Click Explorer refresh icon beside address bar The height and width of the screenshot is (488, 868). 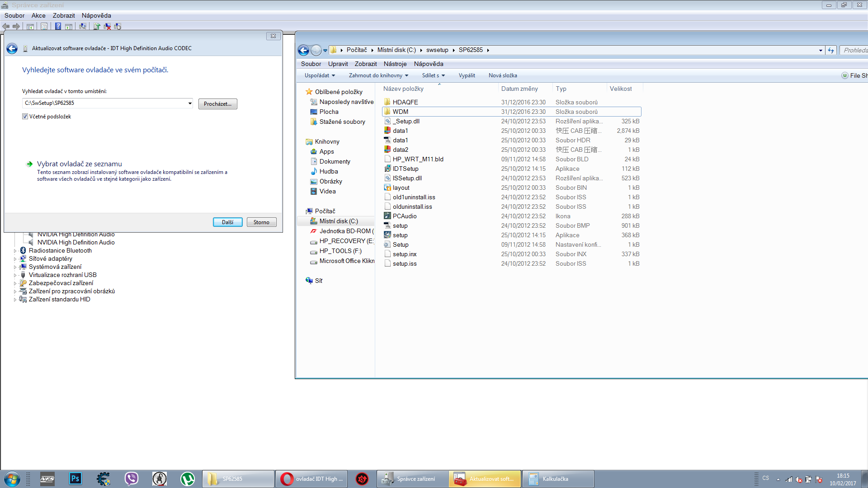tap(831, 50)
